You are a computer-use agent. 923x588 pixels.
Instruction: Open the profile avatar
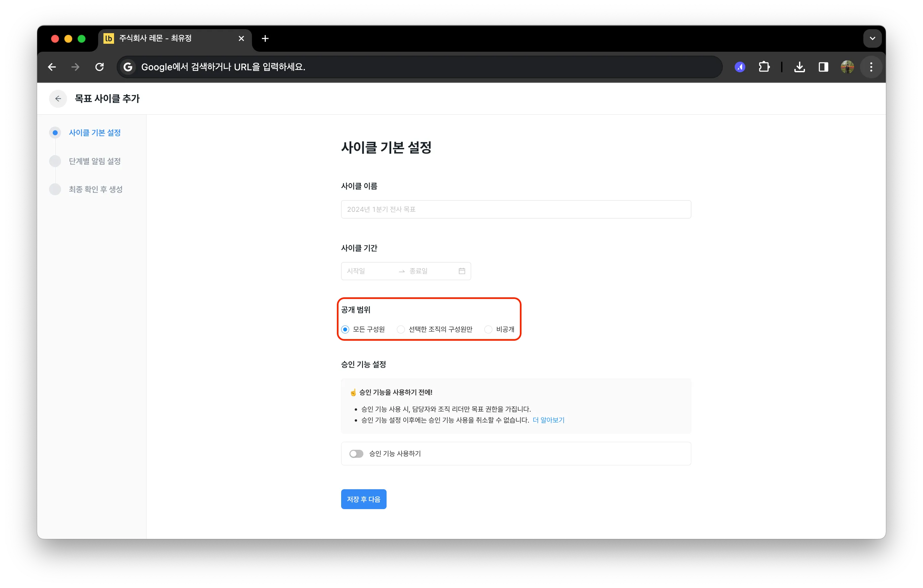(847, 67)
